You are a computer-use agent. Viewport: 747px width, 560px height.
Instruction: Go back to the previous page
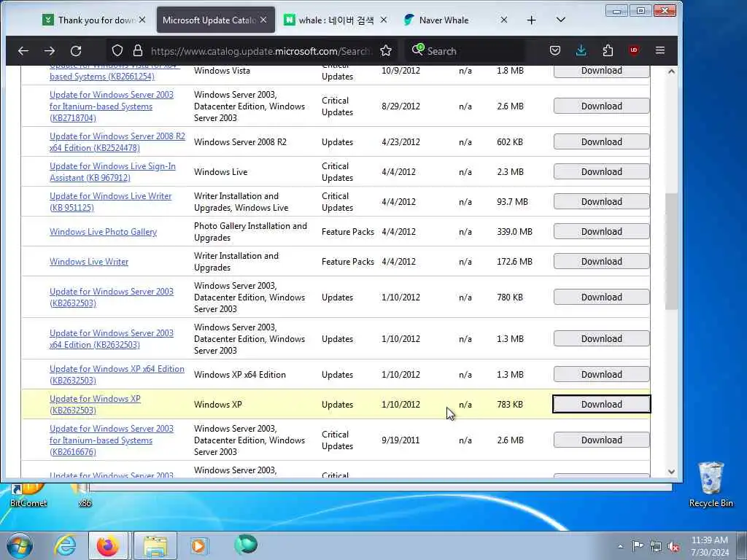(x=23, y=50)
